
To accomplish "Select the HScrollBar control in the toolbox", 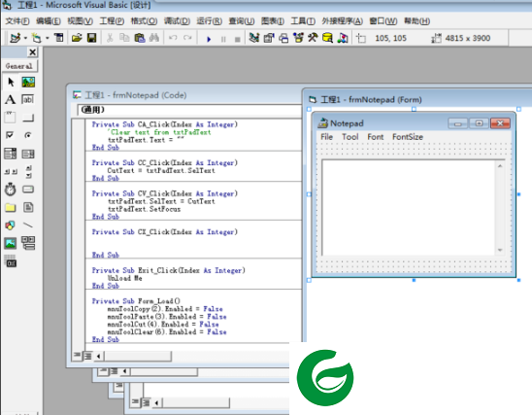I will pyautogui.click(x=11, y=172).
